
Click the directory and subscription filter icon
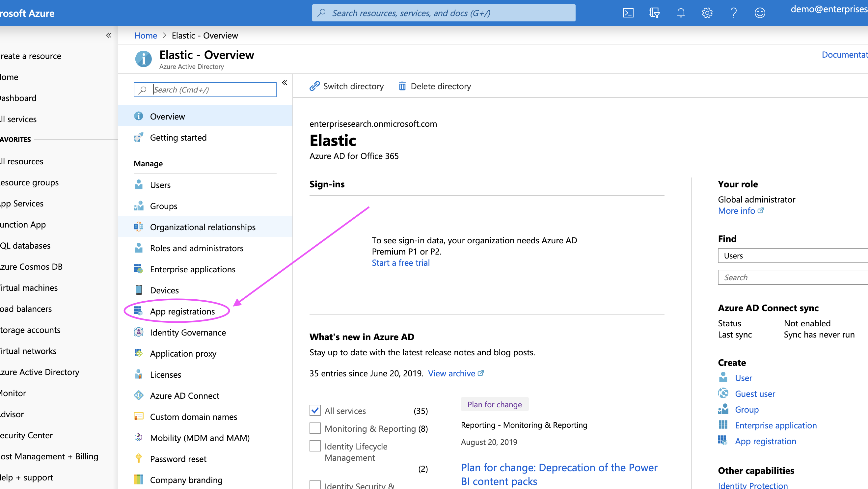(x=654, y=13)
